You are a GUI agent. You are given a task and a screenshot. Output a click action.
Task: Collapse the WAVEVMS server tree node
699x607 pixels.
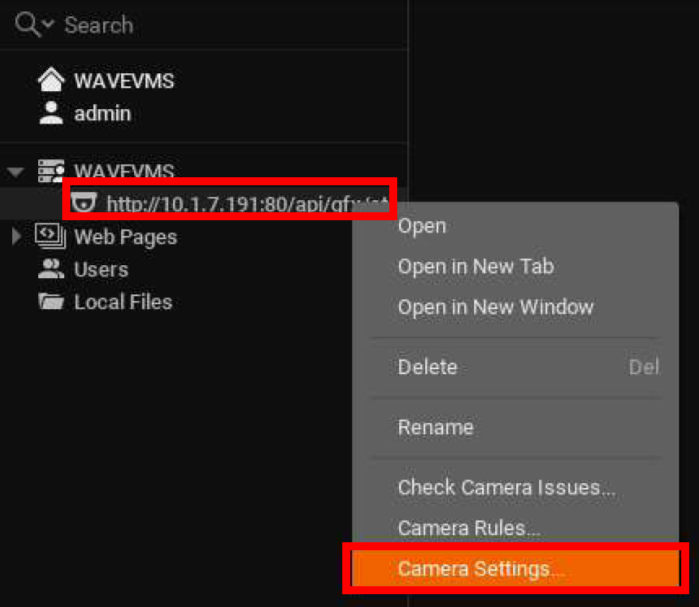coord(15,172)
